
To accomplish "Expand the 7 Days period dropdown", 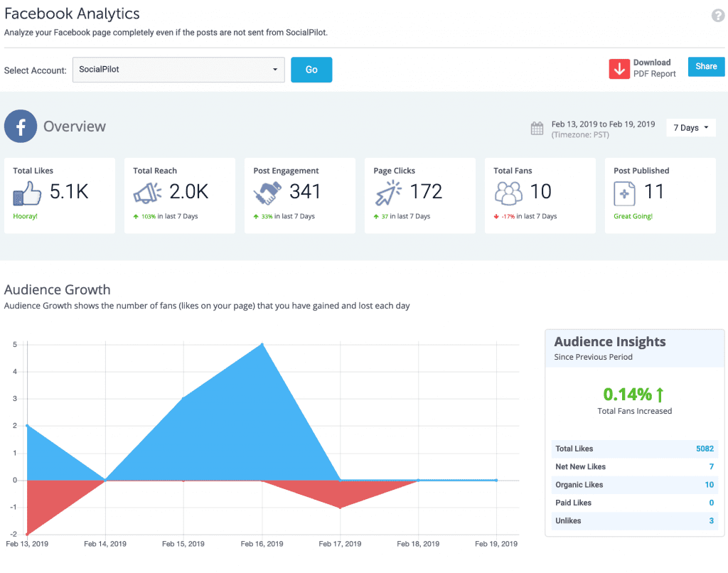I will (x=691, y=128).
